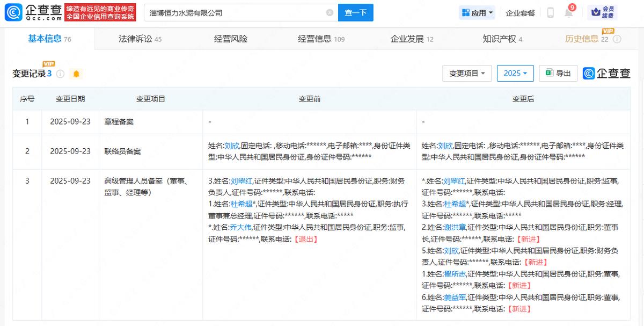The image size is (644, 326).
Task: Expand the 应用 dropdown menu
Action: pyautogui.click(x=477, y=13)
